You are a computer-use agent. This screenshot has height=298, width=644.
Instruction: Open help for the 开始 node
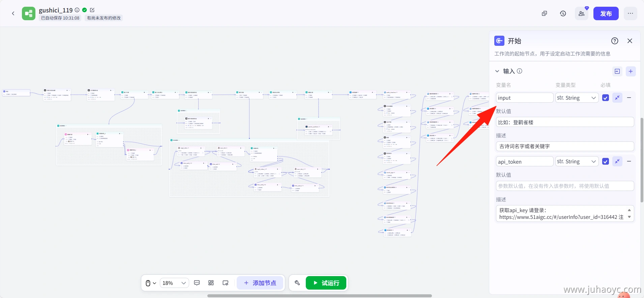615,41
